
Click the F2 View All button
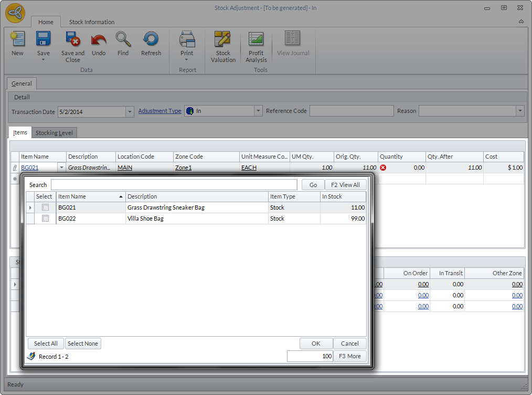(x=345, y=185)
